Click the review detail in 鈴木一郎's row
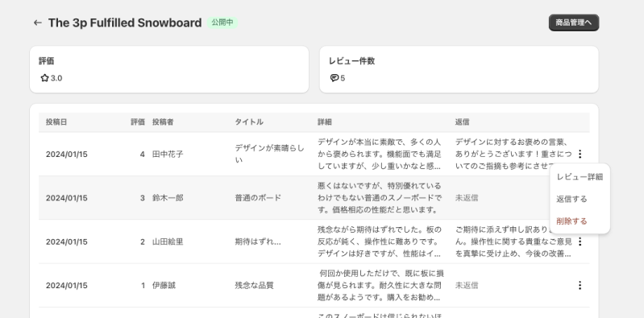644x318 pixels. tap(380, 198)
